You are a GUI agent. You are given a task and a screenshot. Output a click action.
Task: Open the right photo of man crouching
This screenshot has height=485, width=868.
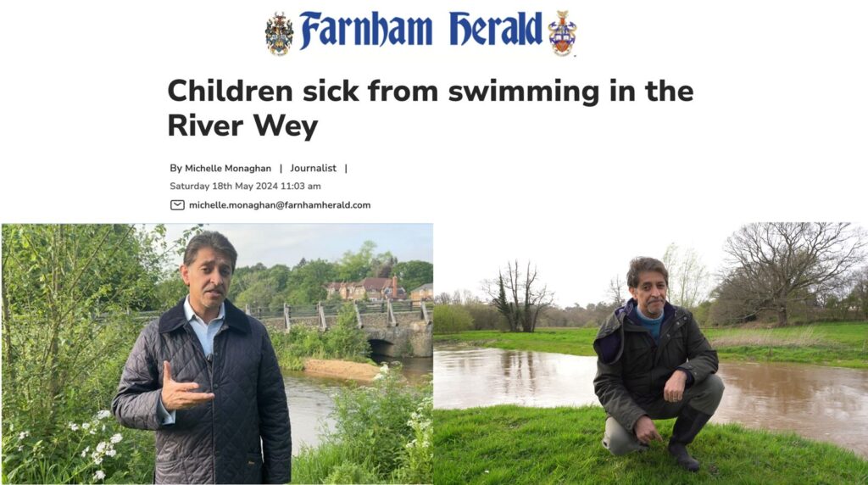point(650,354)
